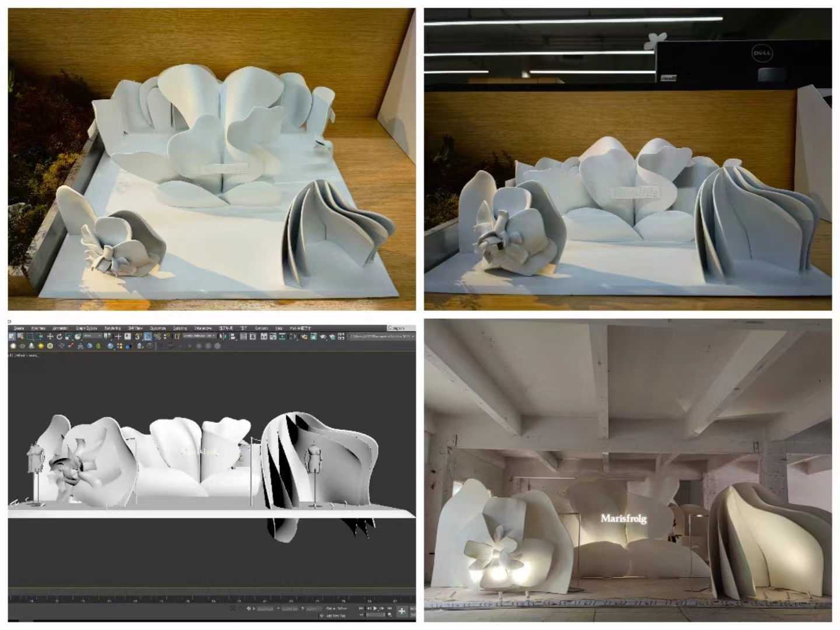Click Add Time Tag

coord(336,615)
